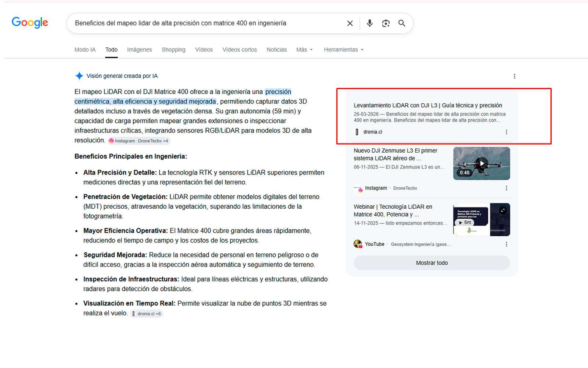Select the Todo results tab

click(111, 50)
